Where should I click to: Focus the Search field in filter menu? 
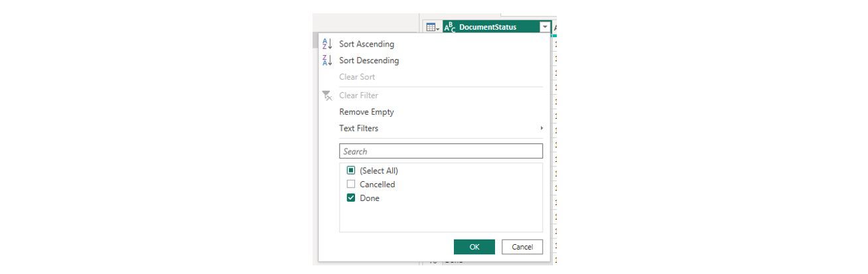[x=441, y=151]
